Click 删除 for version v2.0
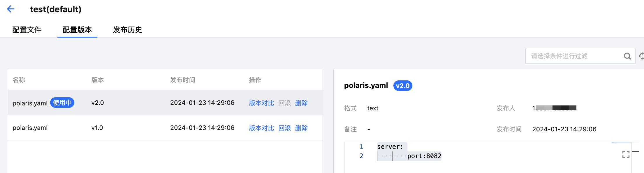 (301, 103)
